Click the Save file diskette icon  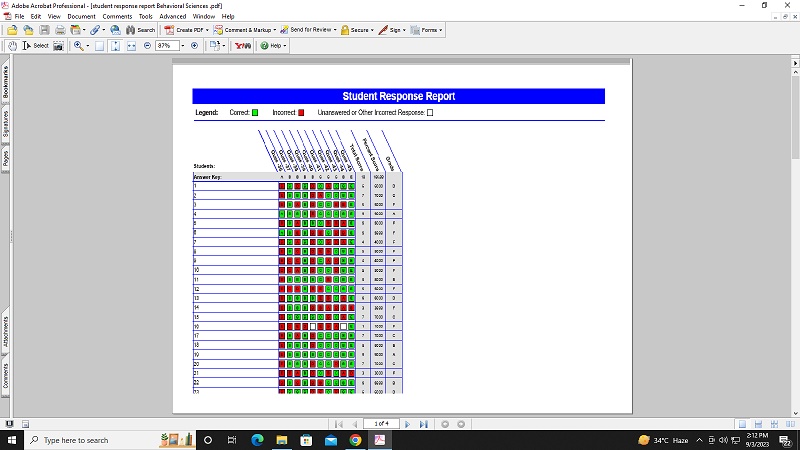pyautogui.click(x=44, y=30)
